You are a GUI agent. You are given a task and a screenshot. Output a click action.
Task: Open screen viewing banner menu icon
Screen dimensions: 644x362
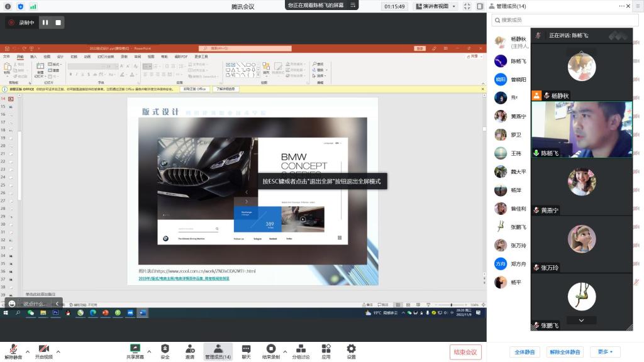(353, 5)
